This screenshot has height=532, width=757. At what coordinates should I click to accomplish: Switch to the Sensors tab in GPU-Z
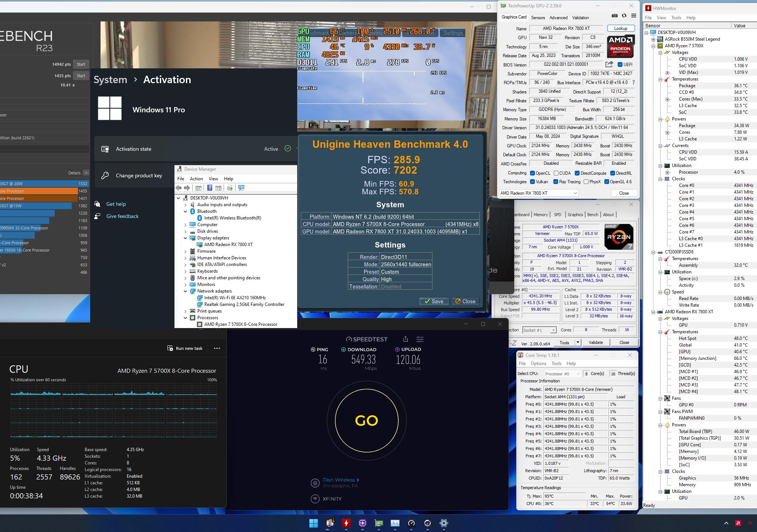pyautogui.click(x=538, y=18)
